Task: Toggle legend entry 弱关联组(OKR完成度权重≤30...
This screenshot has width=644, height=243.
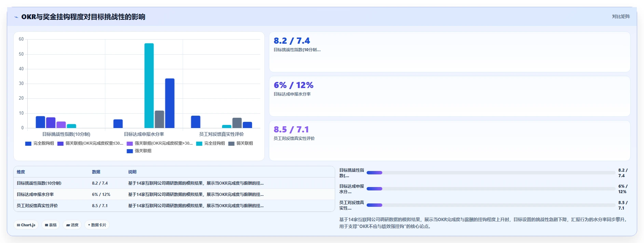Action: 90,143
